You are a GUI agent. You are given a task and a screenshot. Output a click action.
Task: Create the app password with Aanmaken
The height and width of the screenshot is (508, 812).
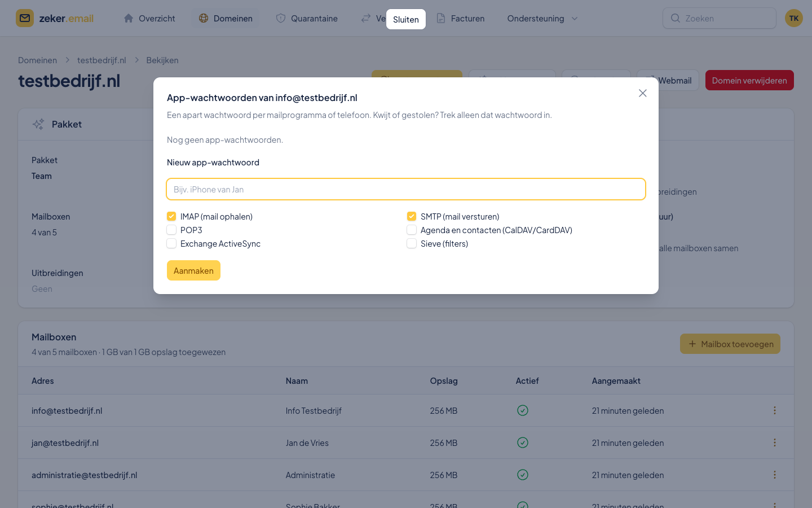click(193, 270)
